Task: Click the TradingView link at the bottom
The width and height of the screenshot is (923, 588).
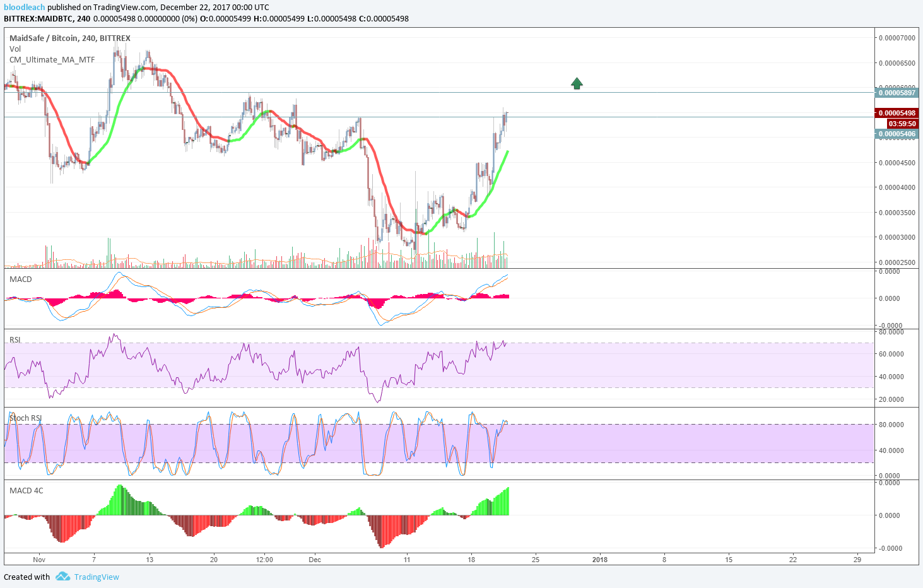Action: (x=97, y=577)
